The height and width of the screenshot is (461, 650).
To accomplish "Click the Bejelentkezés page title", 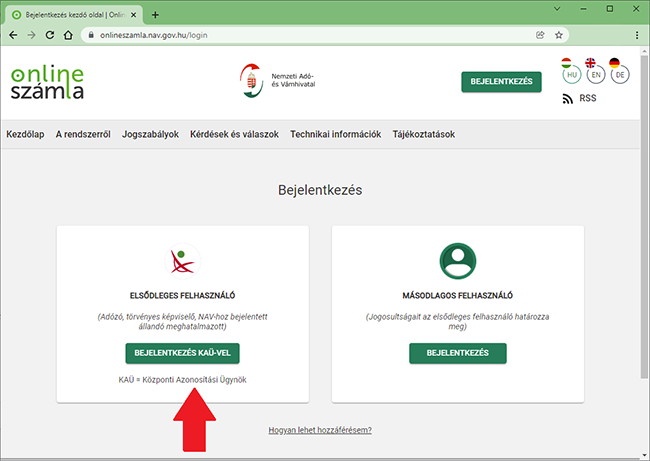I will 320,190.
